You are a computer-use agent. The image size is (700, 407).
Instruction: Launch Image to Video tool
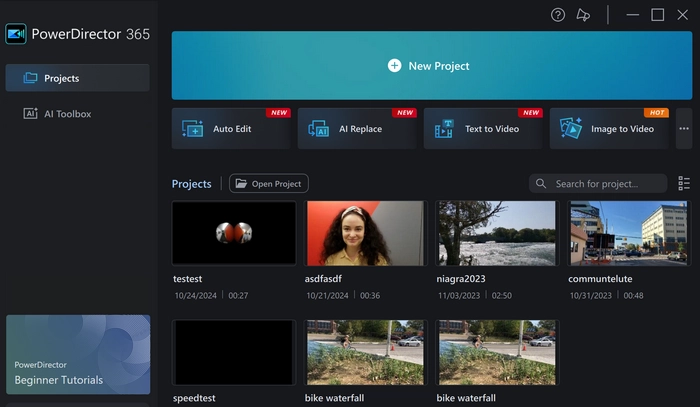click(x=609, y=129)
